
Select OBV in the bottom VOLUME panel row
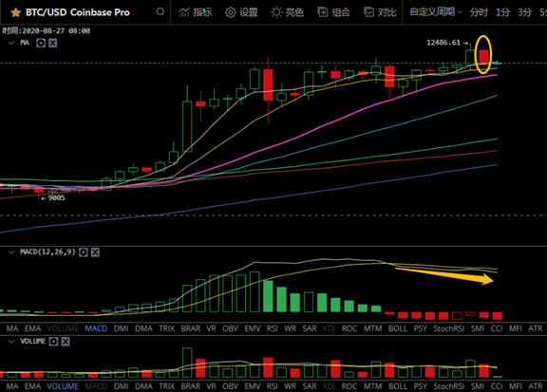point(230,386)
